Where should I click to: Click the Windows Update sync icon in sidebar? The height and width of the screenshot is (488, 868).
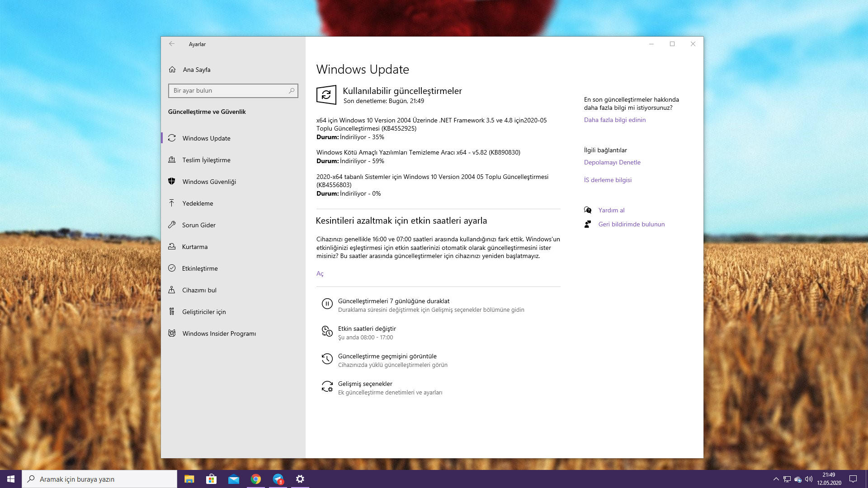(172, 138)
